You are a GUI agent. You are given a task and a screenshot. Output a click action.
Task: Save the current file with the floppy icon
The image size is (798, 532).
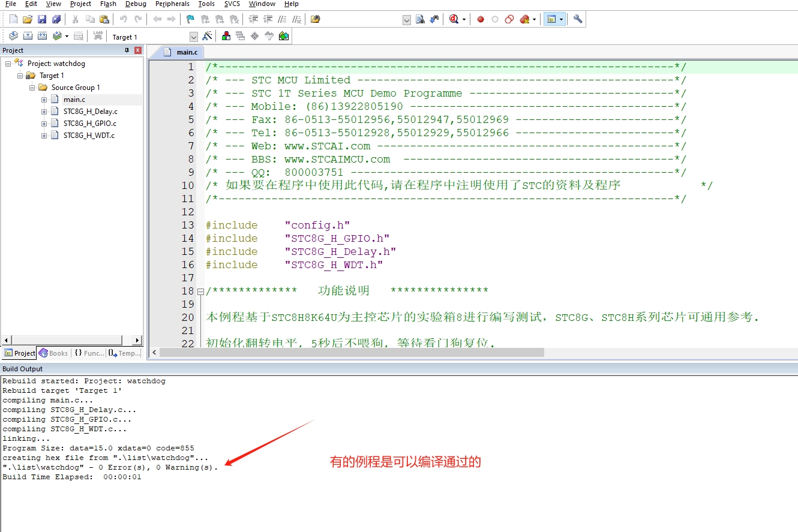point(42,19)
